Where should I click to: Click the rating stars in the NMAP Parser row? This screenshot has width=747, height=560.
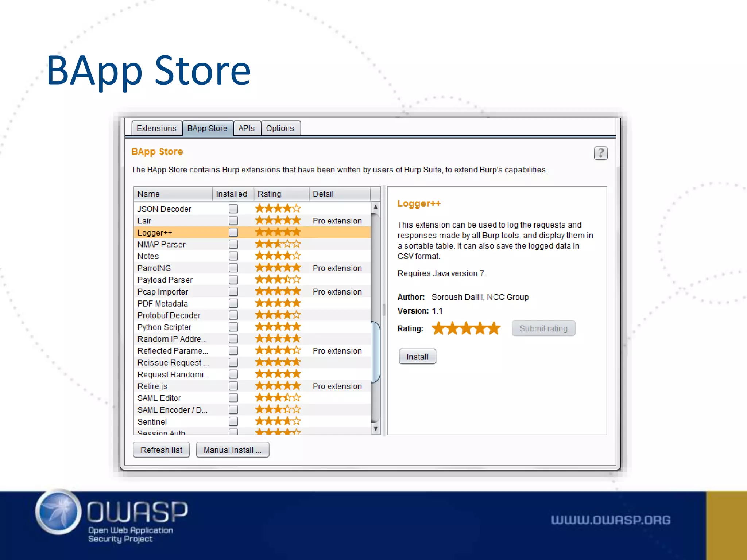click(x=278, y=244)
